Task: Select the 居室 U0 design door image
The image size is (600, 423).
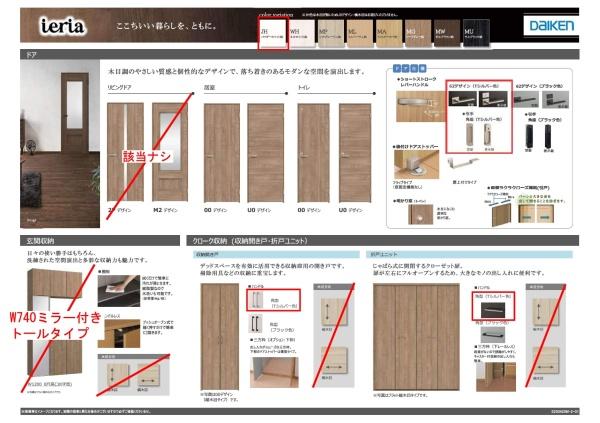Action: (x=266, y=153)
